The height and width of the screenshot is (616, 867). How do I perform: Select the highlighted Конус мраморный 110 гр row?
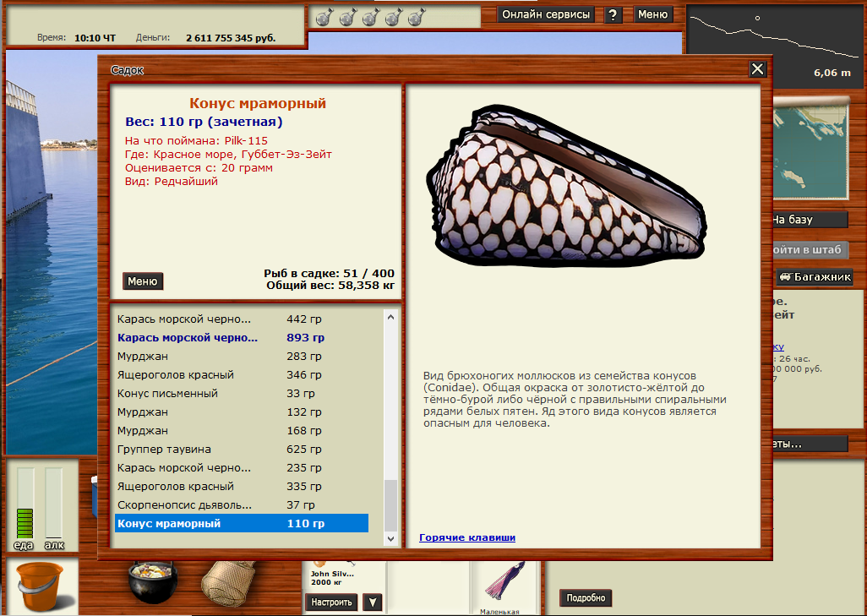pyautogui.click(x=242, y=524)
